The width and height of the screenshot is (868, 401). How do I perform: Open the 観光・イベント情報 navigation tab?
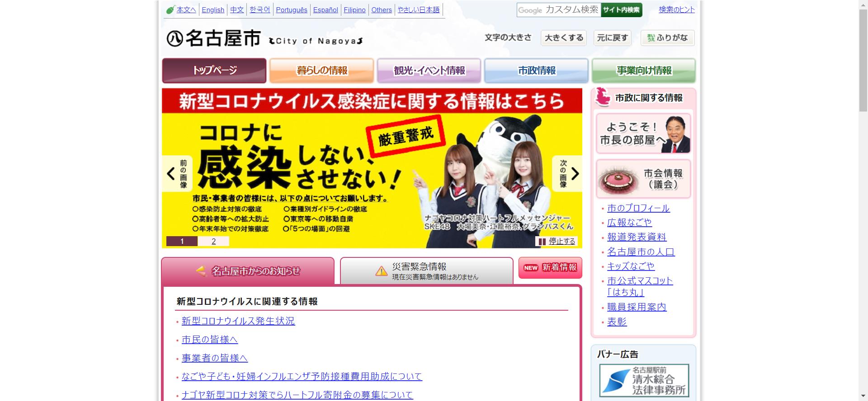(429, 70)
